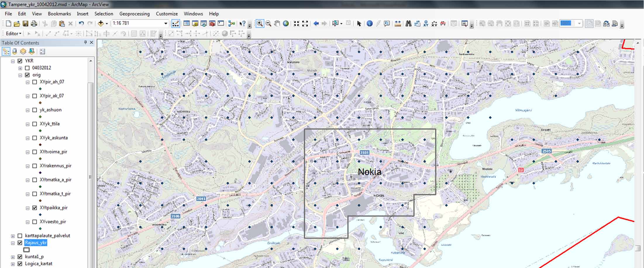Switch to List By Source view

coord(14,52)
